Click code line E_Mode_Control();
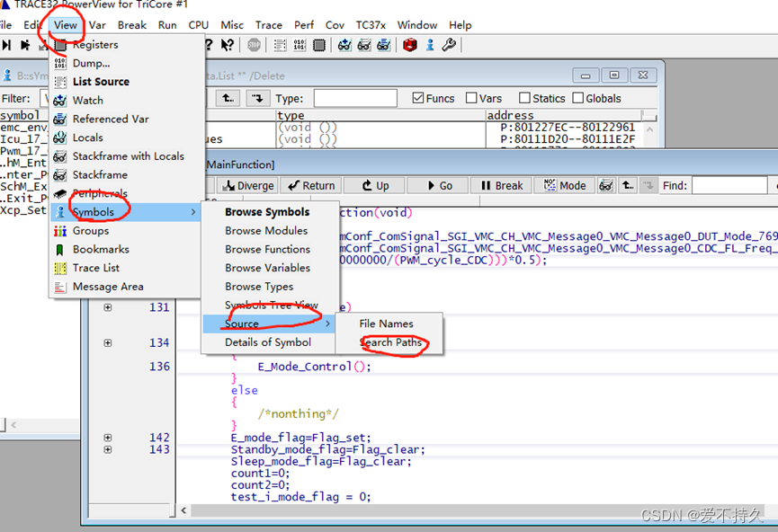778x532 pixels. tap(314, 367)
